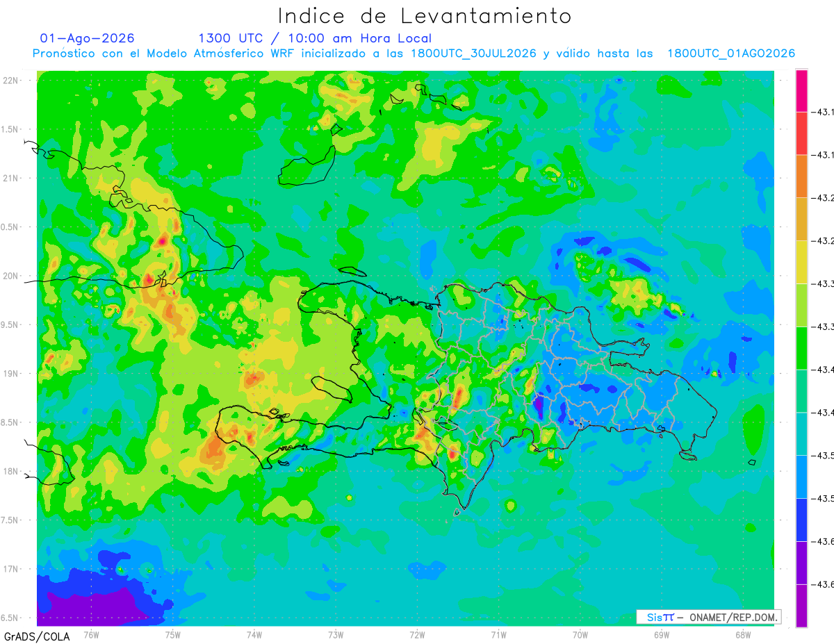Click the '17N' latitude label

(x=12, y=569)
